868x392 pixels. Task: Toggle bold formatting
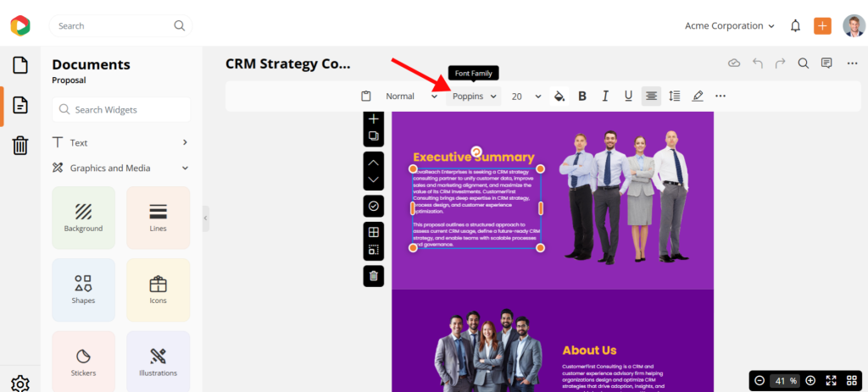582,97
